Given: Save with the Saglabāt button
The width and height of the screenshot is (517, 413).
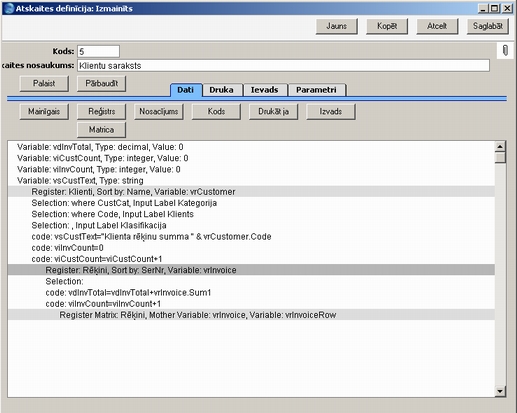Looking at the screenshot, I should pos(488,26).
